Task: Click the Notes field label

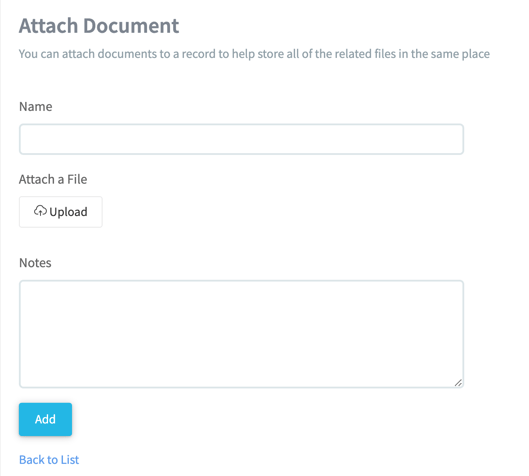Action: 35,263
